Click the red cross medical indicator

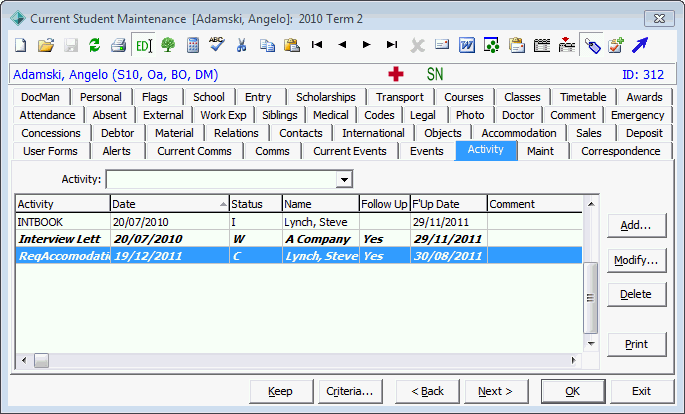pos(396,74)
